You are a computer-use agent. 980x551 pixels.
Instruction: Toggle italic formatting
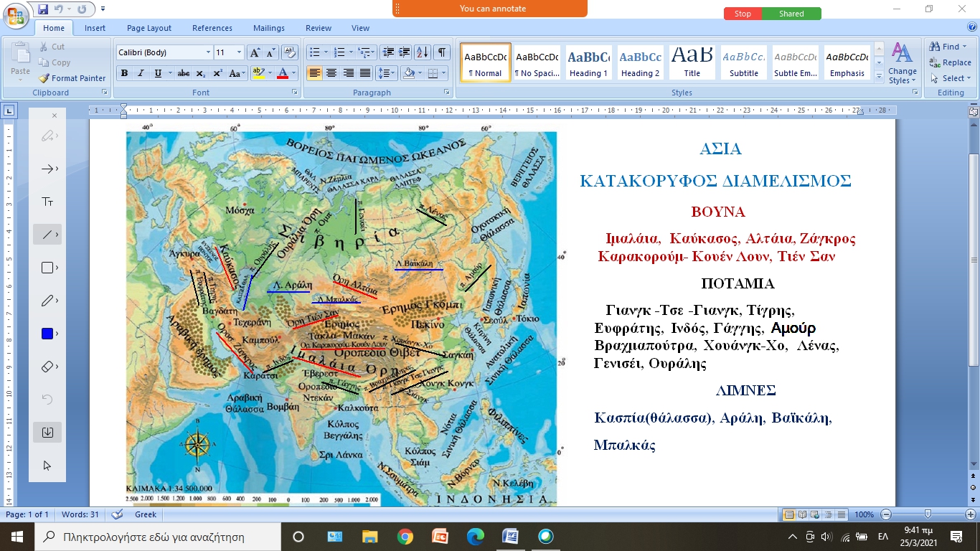point(141,73)
